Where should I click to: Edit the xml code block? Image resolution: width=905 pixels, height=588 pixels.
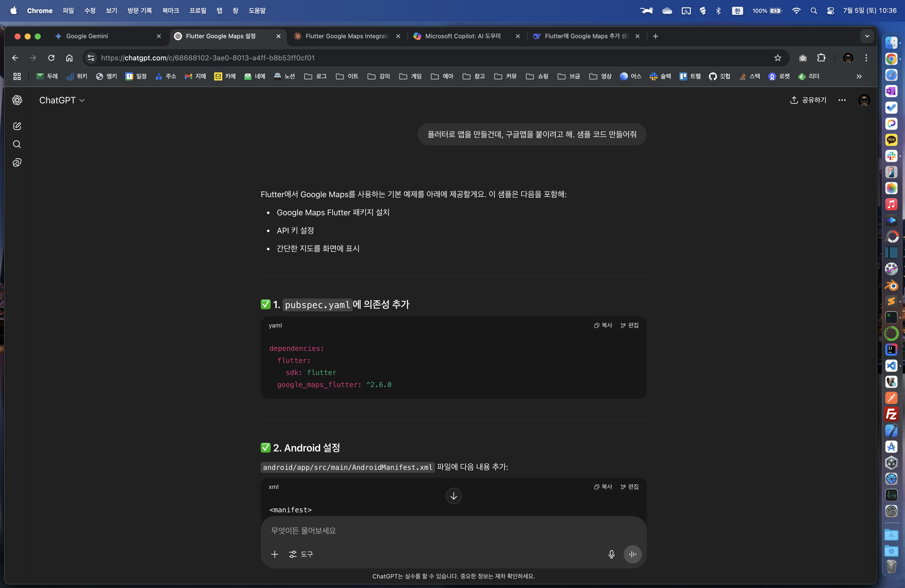pos(630,487)
